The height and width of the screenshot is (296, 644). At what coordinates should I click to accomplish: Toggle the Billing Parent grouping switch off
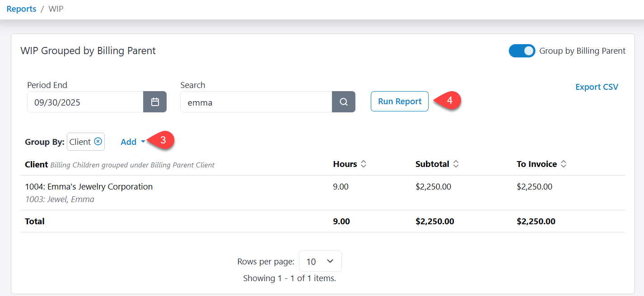click(x=522, y=51)
